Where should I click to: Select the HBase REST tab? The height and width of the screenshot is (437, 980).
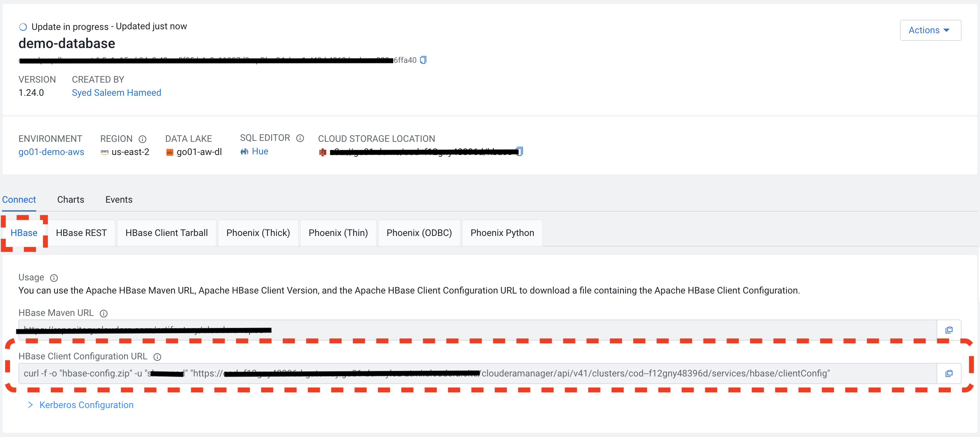click(x=81, y=233)
